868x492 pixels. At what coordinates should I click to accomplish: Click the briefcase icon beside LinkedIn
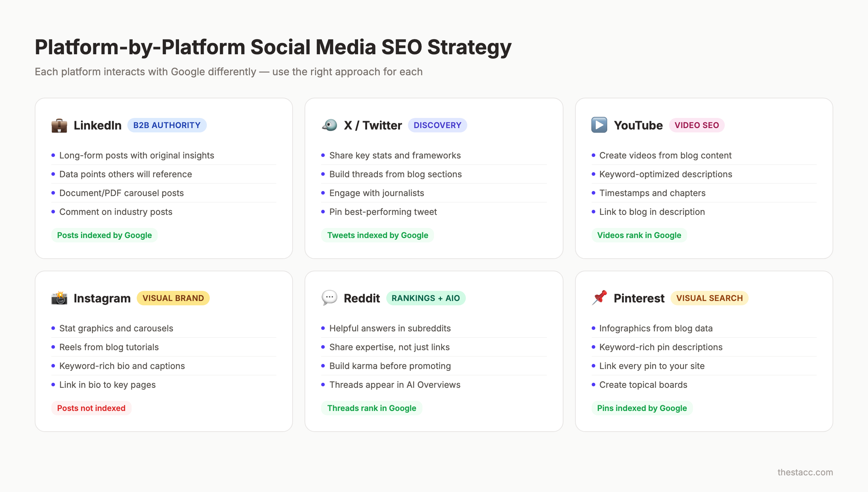coord(59,126)
